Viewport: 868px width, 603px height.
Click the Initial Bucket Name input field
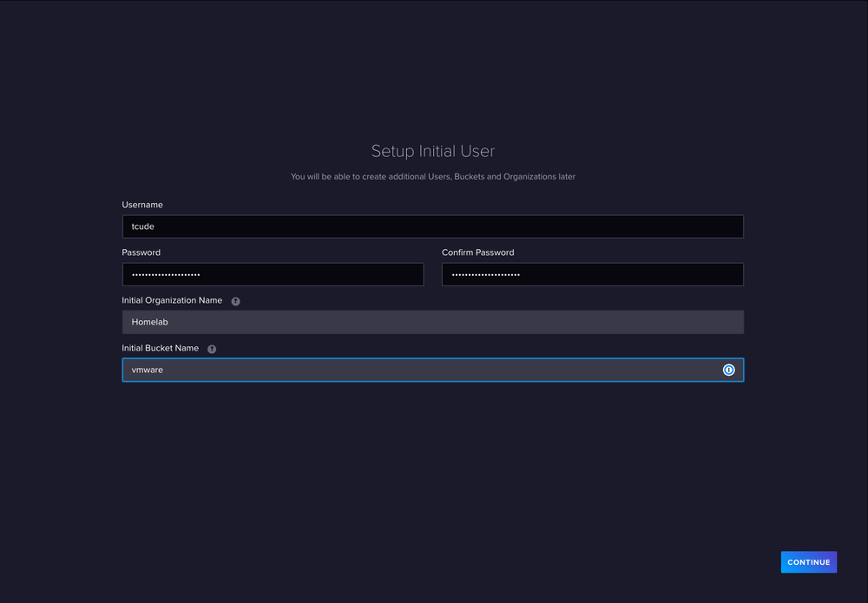pyautogui.click(x=417, y=370)
